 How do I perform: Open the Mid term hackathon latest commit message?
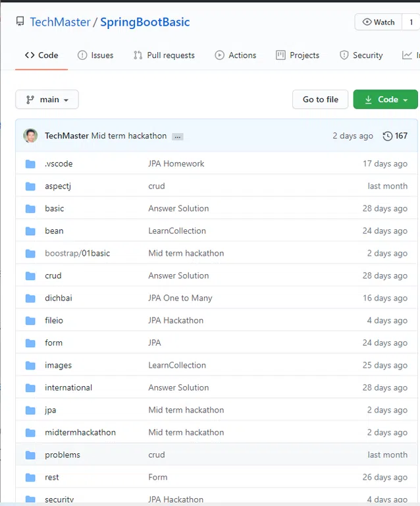[x=129, y=136]
